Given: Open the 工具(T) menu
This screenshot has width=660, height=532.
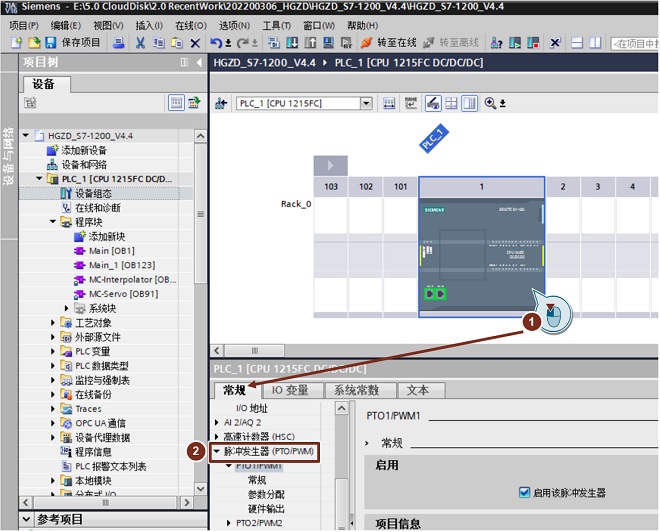Looking at the screenshot, I should 277,26.
